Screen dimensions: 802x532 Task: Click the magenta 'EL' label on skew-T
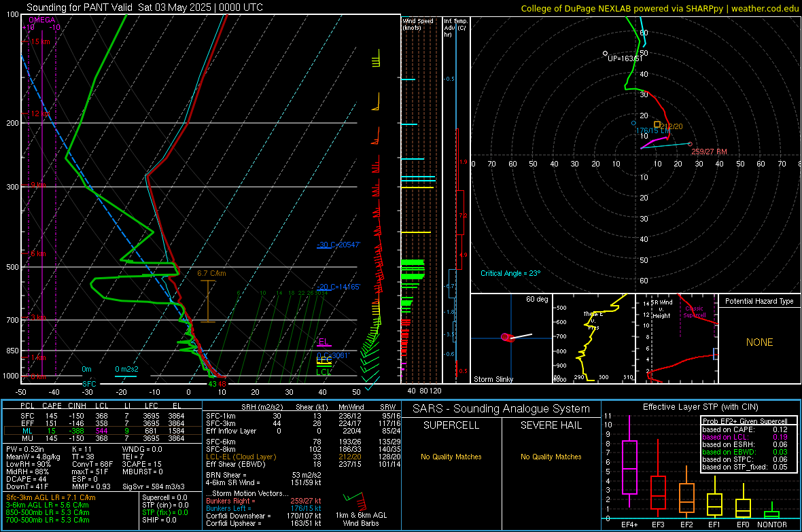pos(324,342)
